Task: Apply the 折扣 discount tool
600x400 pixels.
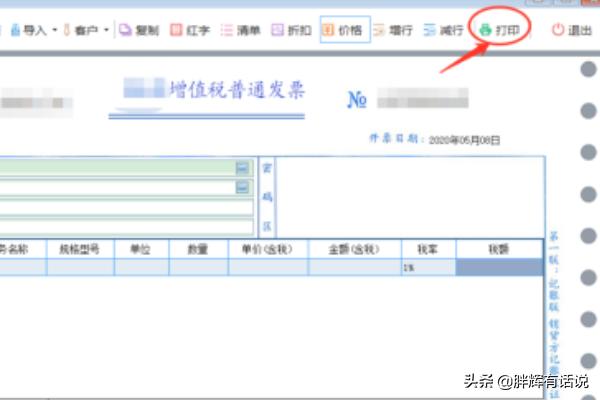Action: [x=292, y=30]
